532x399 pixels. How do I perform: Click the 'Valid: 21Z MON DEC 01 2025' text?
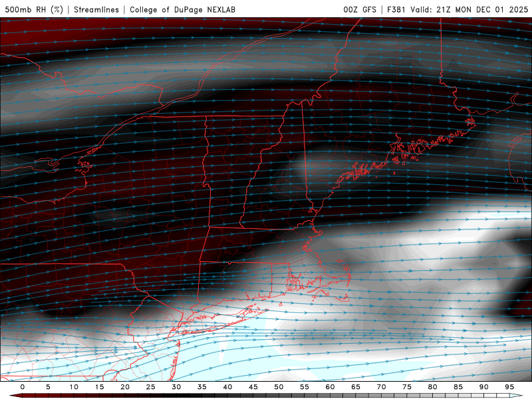(469, 9)
